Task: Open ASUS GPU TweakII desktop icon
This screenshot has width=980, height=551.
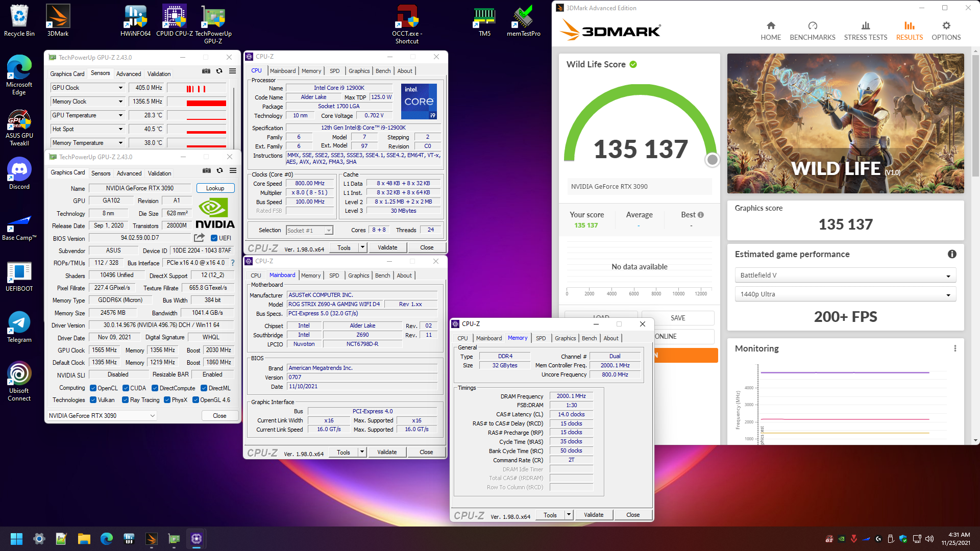Action: tap(19, 128)
